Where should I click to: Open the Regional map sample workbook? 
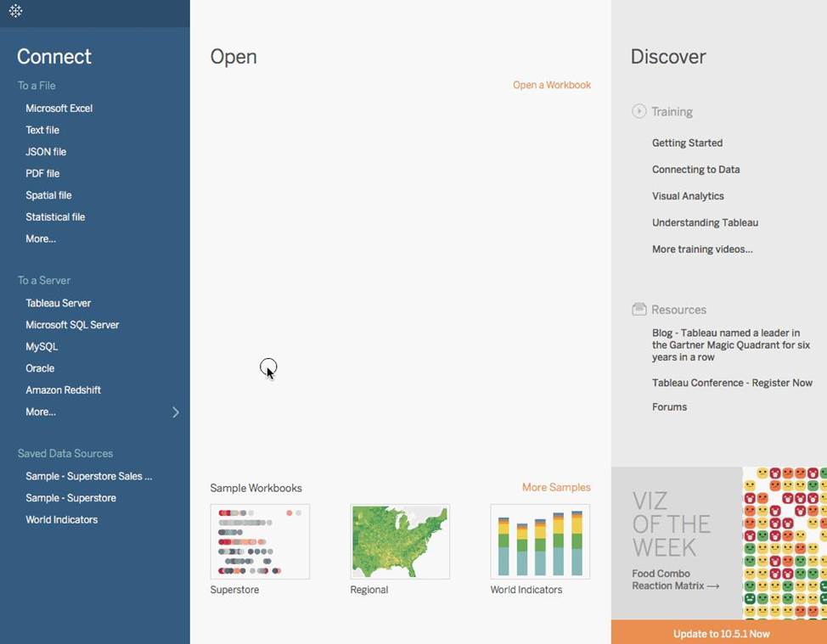click(x=400, y=541)
